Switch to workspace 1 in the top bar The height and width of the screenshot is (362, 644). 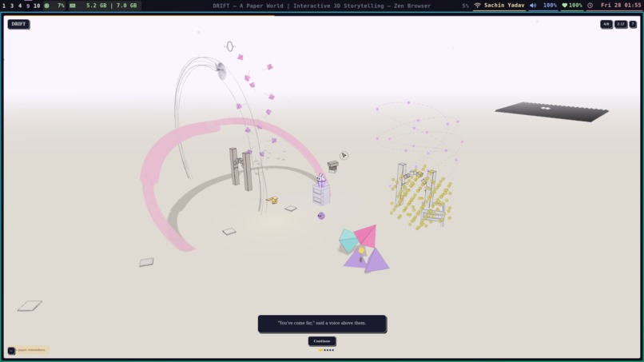click(x=4, y=6)
